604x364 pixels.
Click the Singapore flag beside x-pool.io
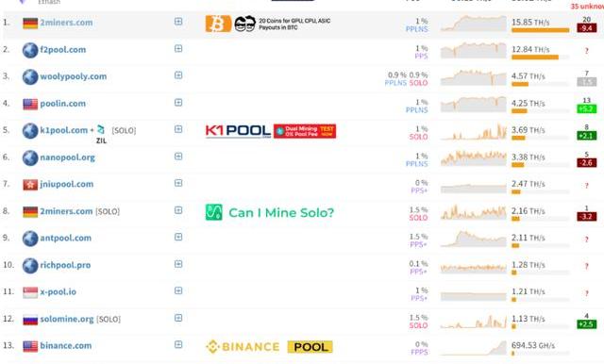tap(30, 292)
